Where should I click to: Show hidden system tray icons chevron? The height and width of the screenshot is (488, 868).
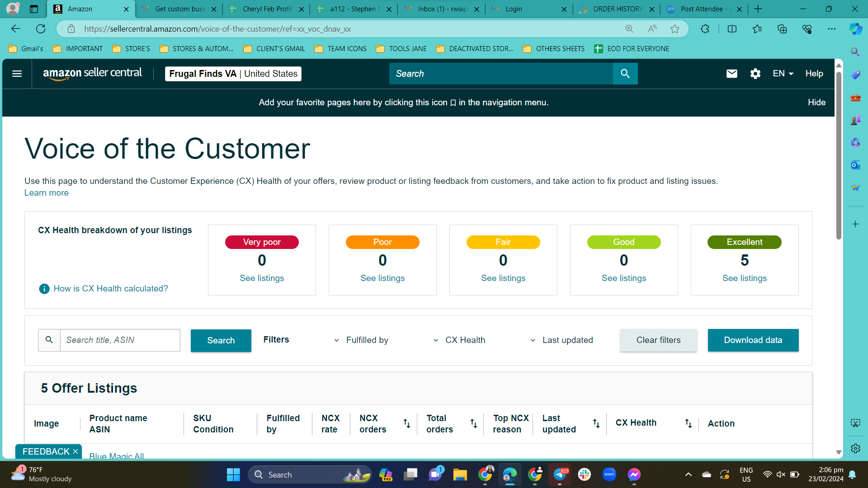coord(688,474)
